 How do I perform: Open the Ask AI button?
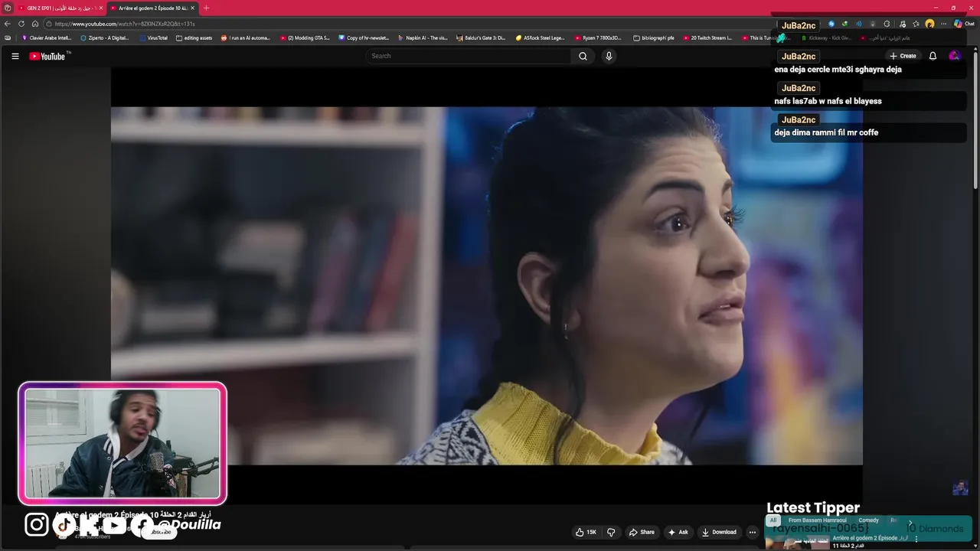point(678,532)
